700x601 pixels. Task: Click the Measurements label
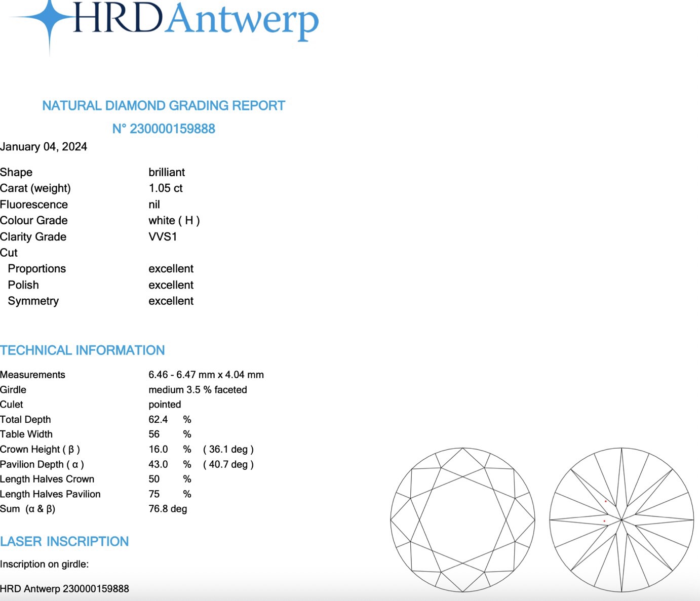(33, 375)
